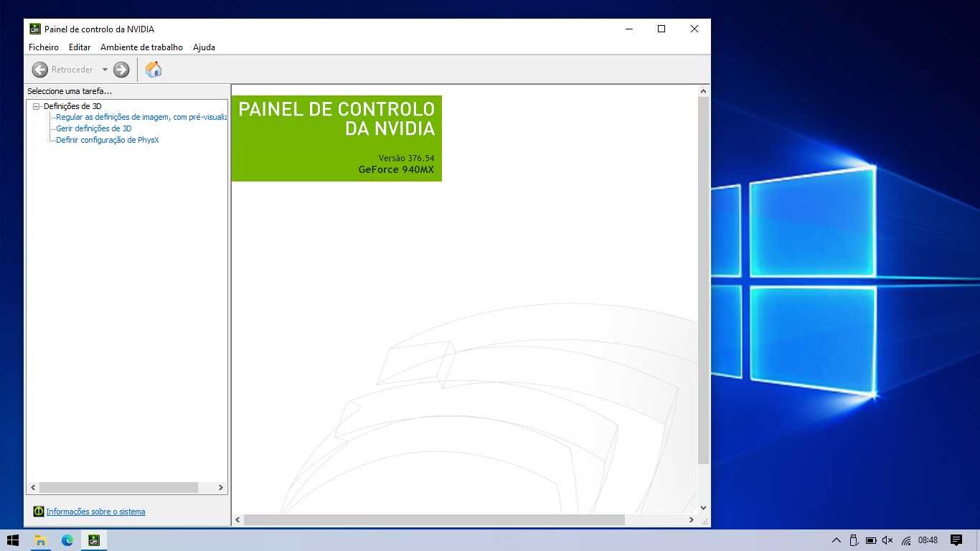Open the Ambiente de trabalho menu
This screenshot has width=980, height=551.
point(141,47)
